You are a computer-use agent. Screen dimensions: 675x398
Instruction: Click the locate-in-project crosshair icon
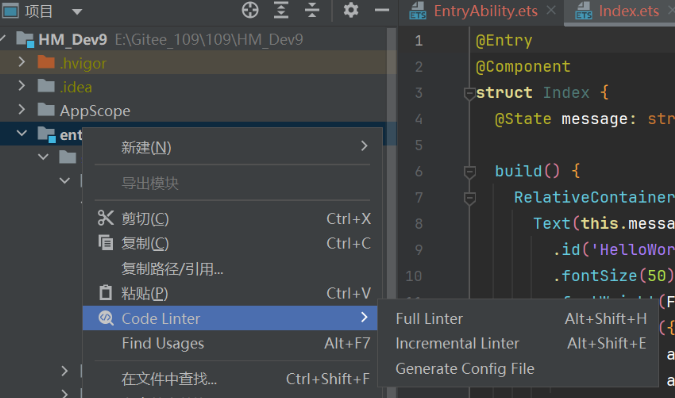coord(250,10)
